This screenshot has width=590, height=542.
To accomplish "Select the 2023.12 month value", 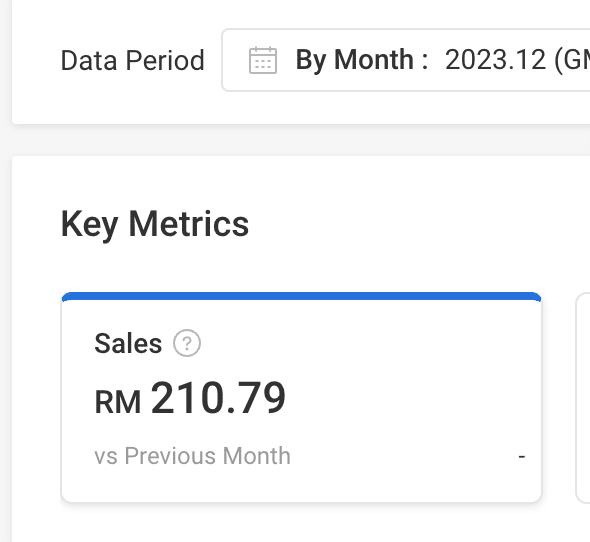I will 495,60.
